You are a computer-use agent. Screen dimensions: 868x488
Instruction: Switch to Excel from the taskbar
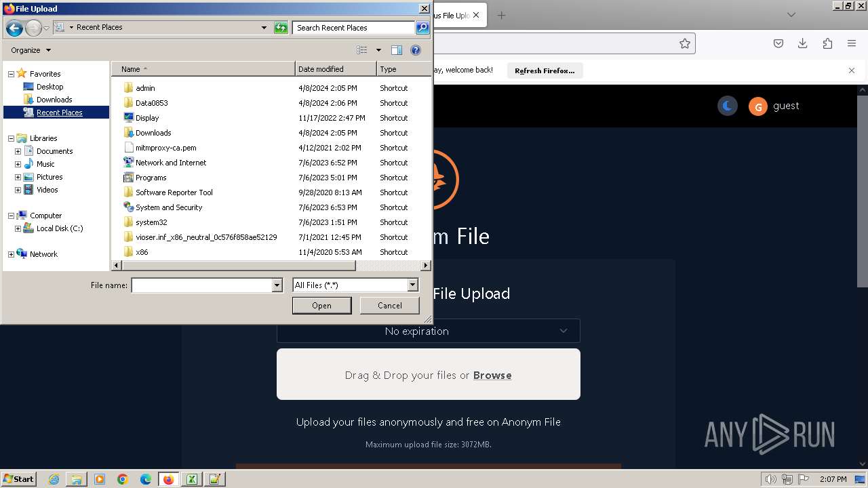(x=192, y=479)
